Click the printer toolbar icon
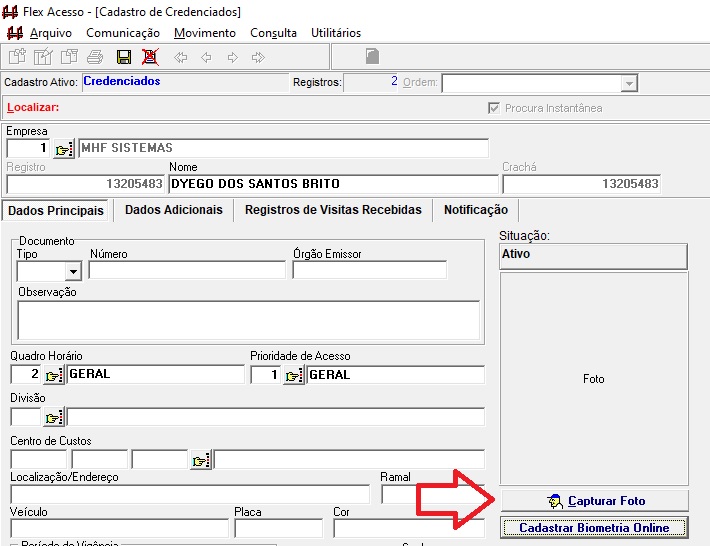 point(96,57)
